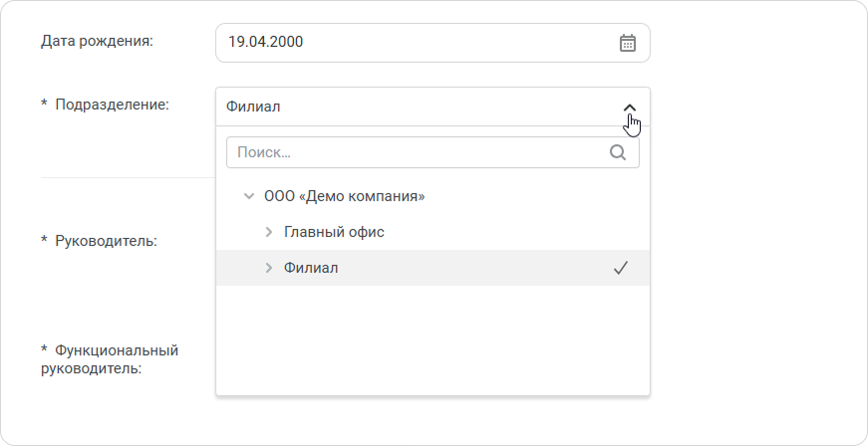Select Главный офис in the list
Image resolution: width=868 pixels, height=446 pixels.
pos(334,232)
